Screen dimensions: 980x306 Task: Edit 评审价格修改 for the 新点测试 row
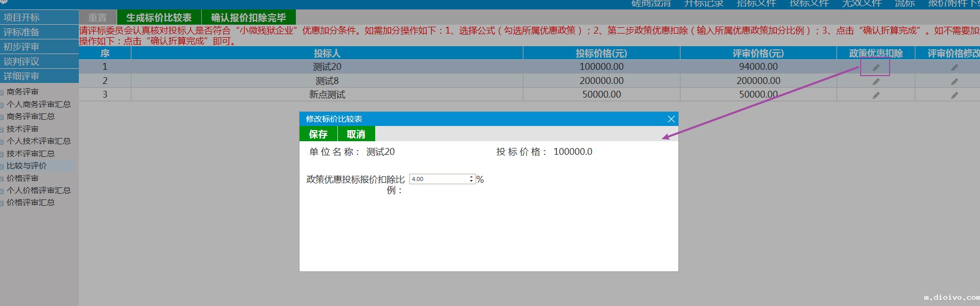[x=954, y=95]
